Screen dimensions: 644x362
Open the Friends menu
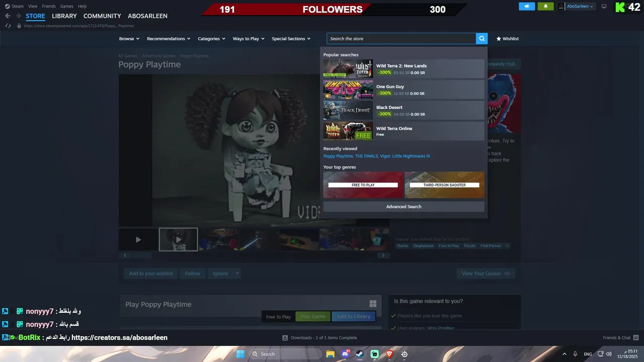click(49, 6)
